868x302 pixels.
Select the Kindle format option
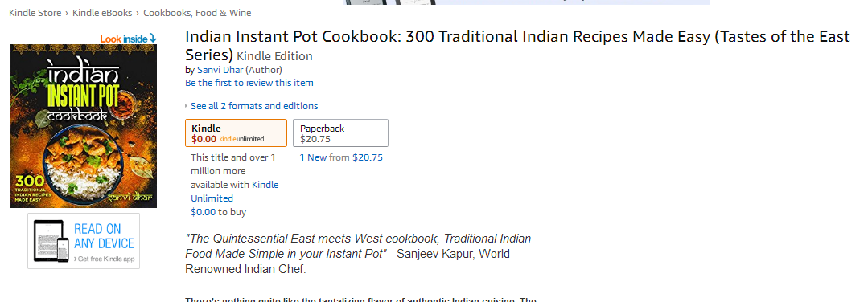click(x=236, y=133)
